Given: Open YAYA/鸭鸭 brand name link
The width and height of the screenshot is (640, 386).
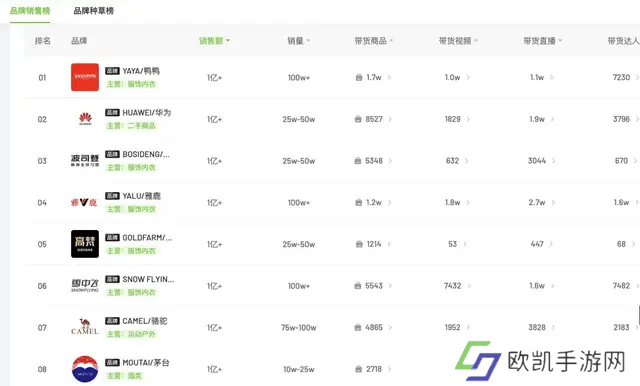Looking at the screenshot, I should pos(141,71).
